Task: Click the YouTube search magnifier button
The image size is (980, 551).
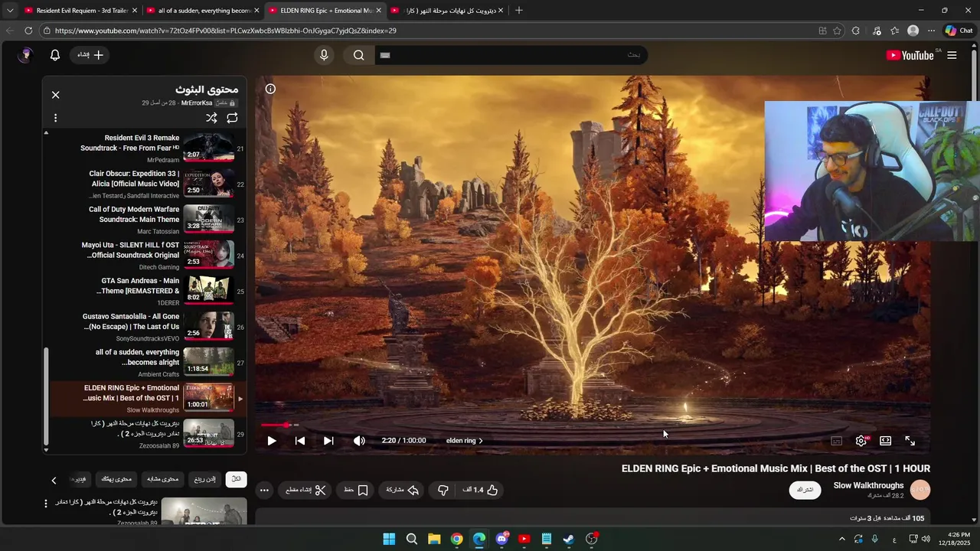Action: click(359, 55)
